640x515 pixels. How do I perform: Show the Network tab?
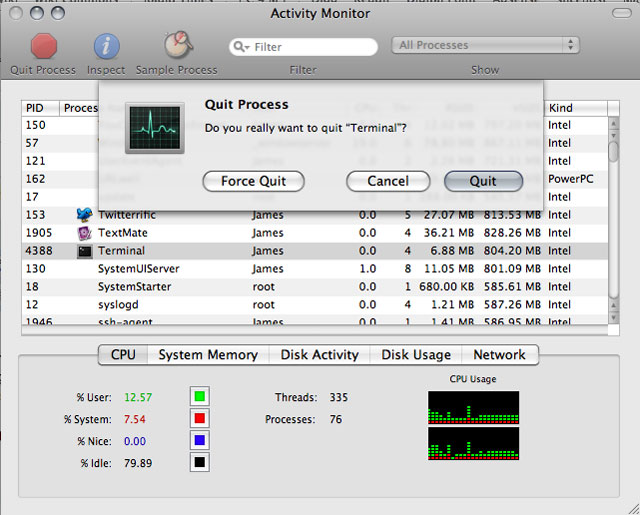click(499, 355)
